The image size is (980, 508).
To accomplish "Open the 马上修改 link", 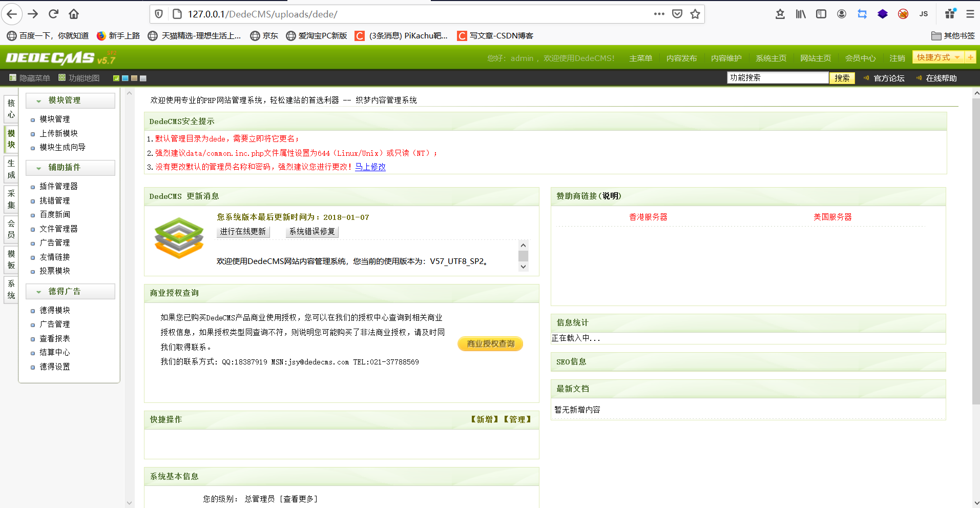I will coord(370,167).
